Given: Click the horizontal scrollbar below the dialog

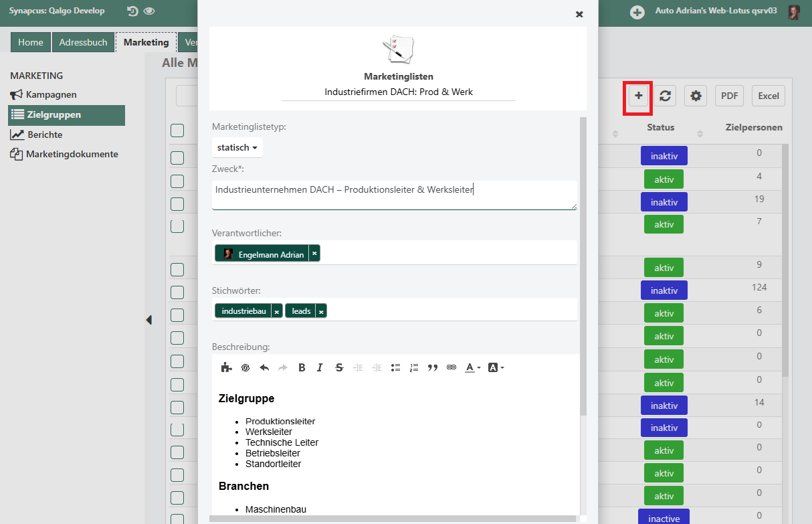Looking at the screenshot, I should pyautogui.click(x=393, y=519).
